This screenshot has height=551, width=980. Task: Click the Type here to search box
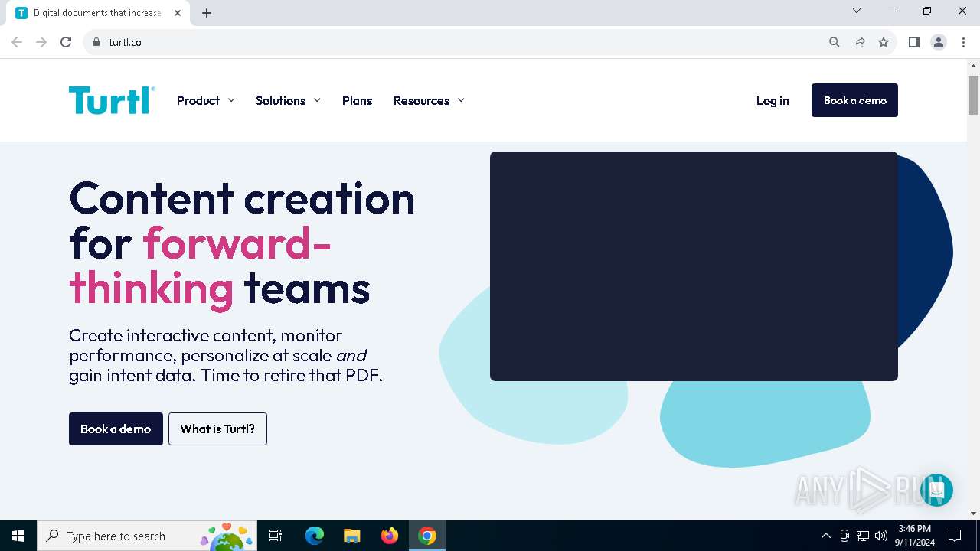146,536
